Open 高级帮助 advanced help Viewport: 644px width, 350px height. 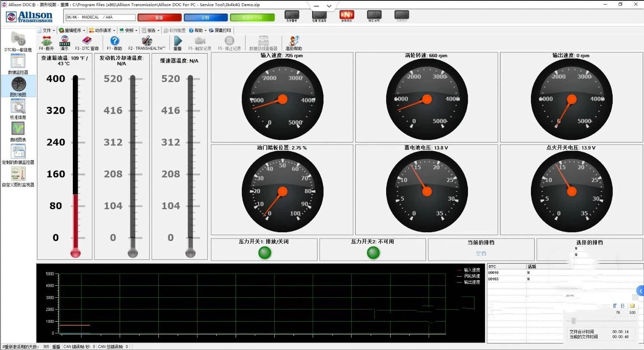294,43
